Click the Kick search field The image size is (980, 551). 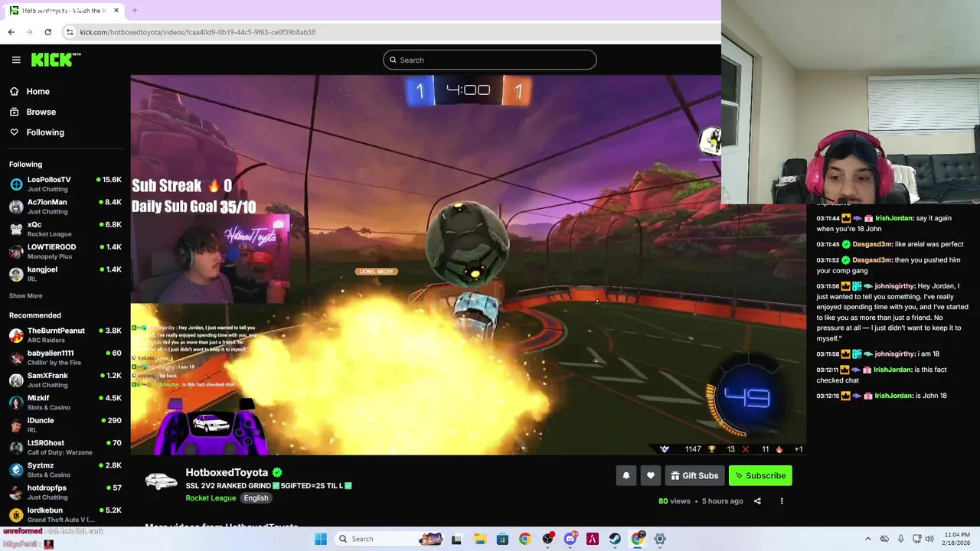pos(490,60)
